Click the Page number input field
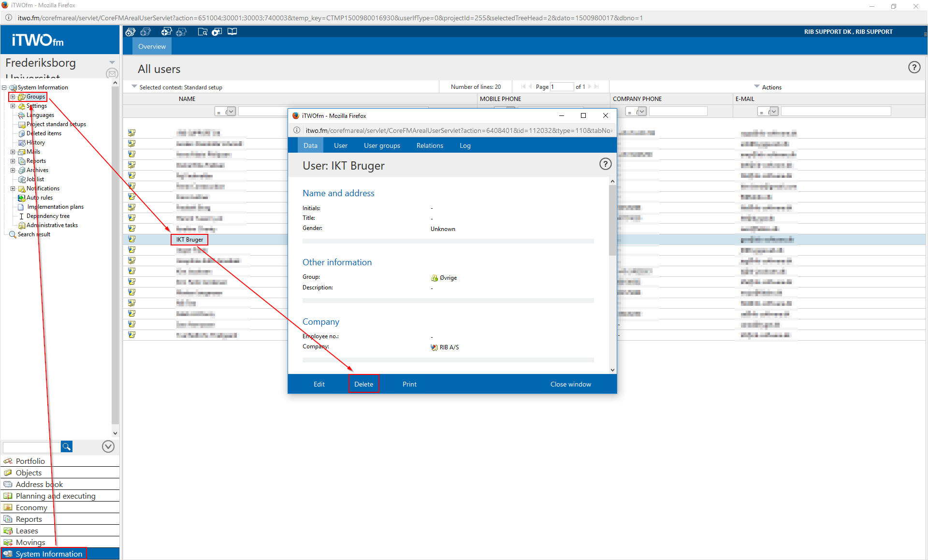 561,87
